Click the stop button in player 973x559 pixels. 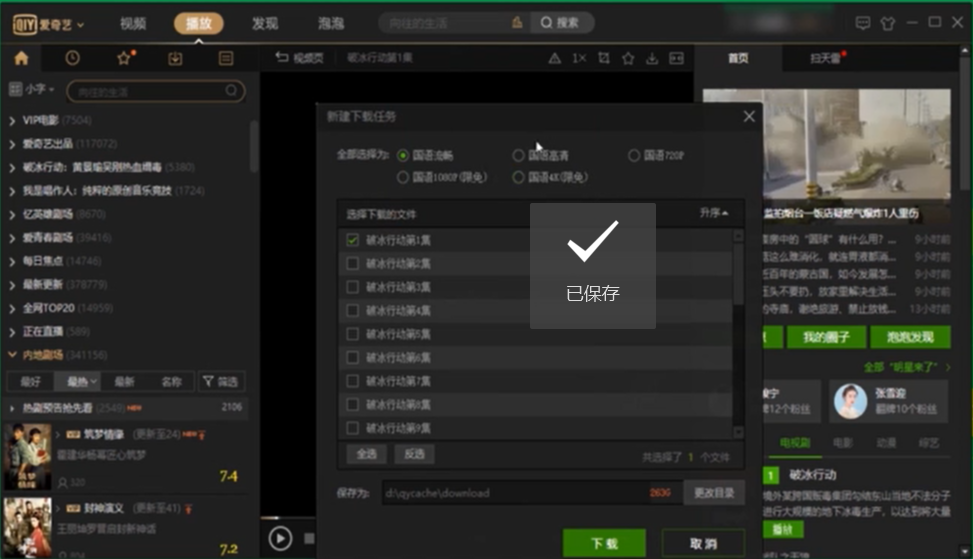point(309,538)
